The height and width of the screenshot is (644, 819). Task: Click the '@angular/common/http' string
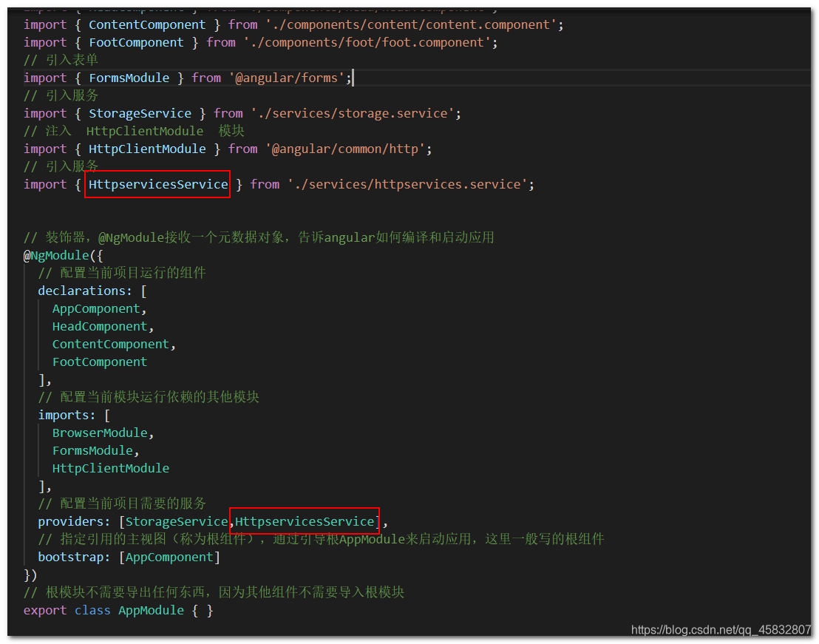pos(345,149)
